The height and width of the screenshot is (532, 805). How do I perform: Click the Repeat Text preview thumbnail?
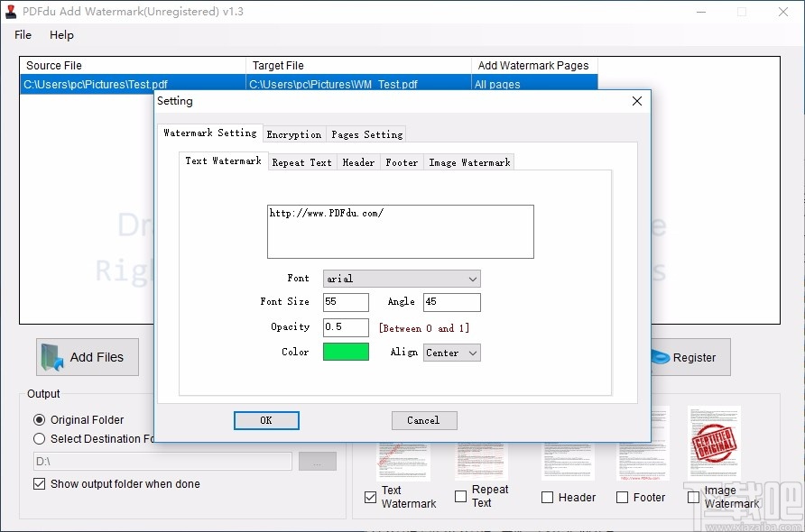tap(481, 462)
